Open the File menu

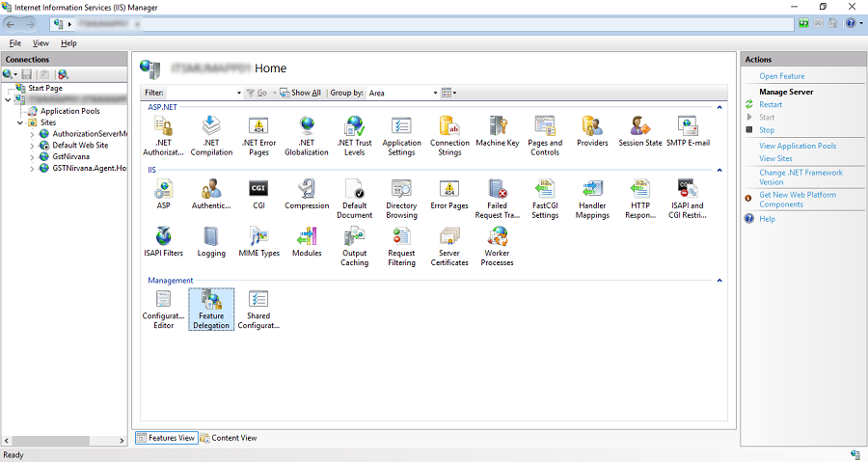click(14, 43)
